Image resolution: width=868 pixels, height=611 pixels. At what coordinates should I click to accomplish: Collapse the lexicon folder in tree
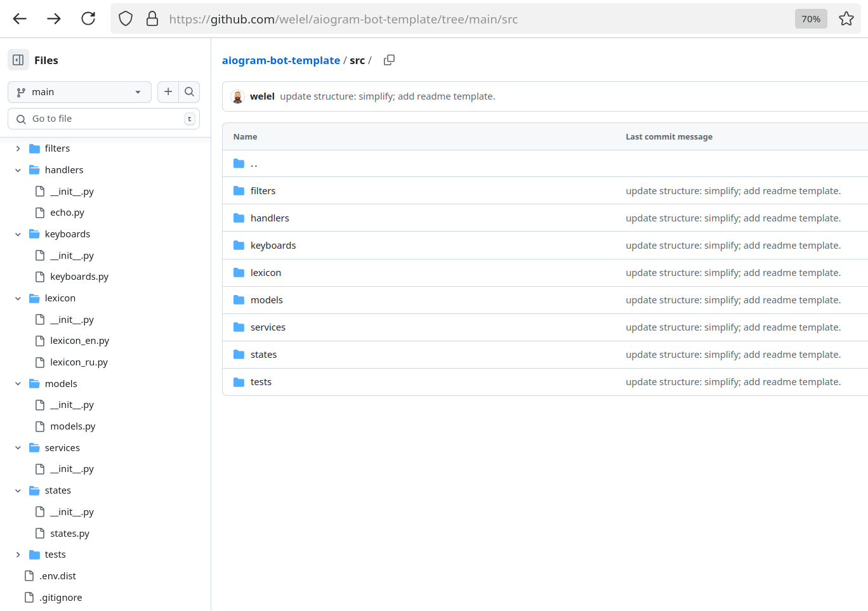click(x=18, y=298)
